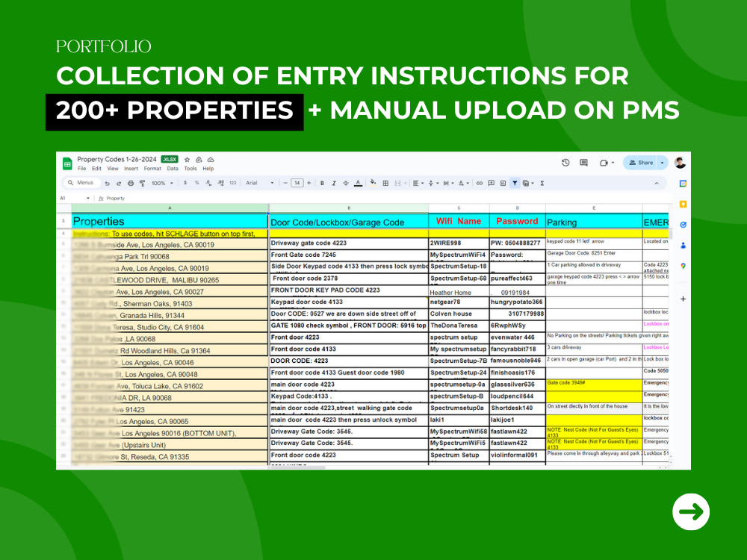The height and width of the screenshot is (560, 747).
Task: Collapse the toolbar with chevron
Action: [x=657, y=183]
